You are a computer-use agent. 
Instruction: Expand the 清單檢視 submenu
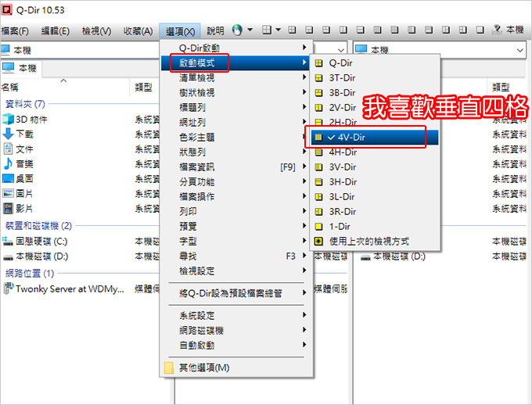(236, 77)
